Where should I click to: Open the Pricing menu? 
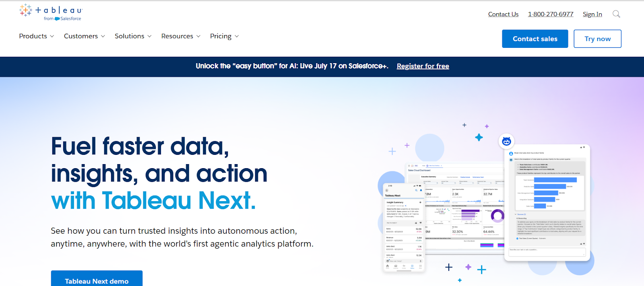click(221, 36)
